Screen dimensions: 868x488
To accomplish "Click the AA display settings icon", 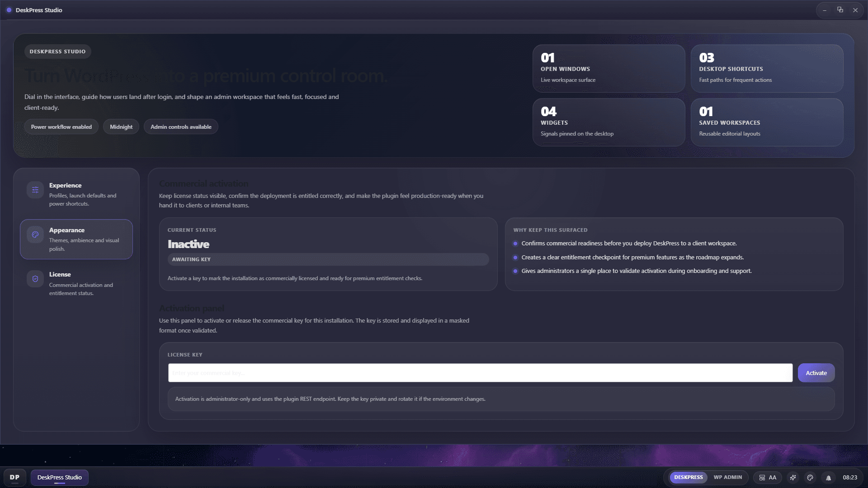I will pyautogui.click(x=768, y=477).
